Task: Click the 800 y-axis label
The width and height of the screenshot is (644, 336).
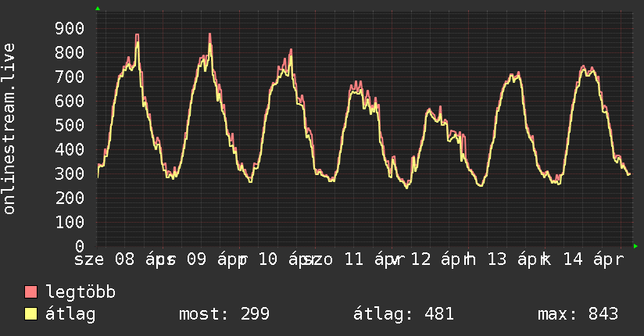Action: tap(70, 52)
